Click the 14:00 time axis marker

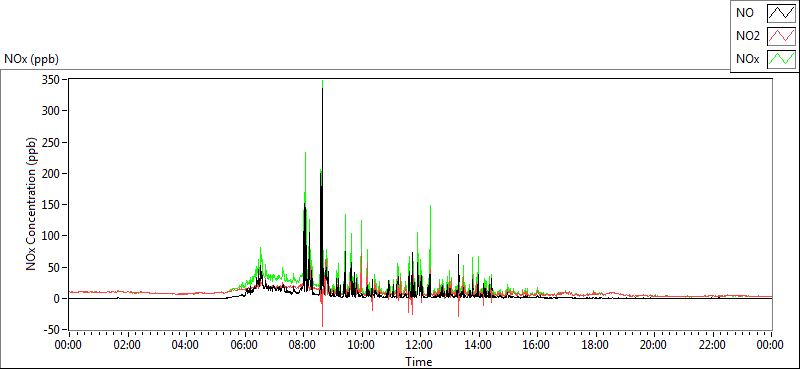pos(479,345)
